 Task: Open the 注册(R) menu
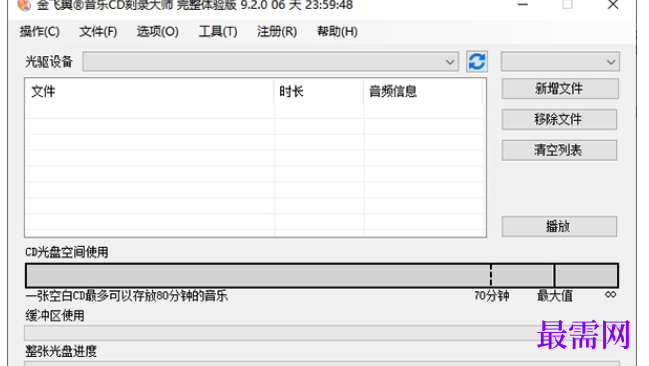pos(276,31)
